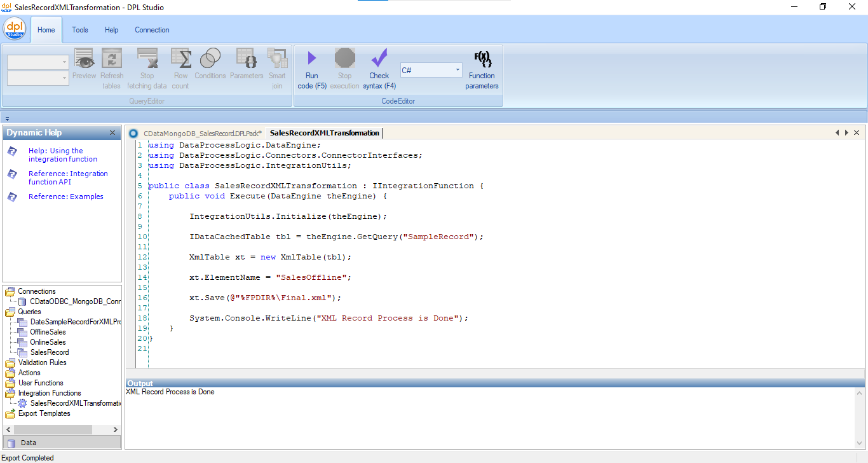Image resolution: width=868 pixels, height=463 pixels.
Task: Click the previous tab arrow in editor
Action: point(837,133)
